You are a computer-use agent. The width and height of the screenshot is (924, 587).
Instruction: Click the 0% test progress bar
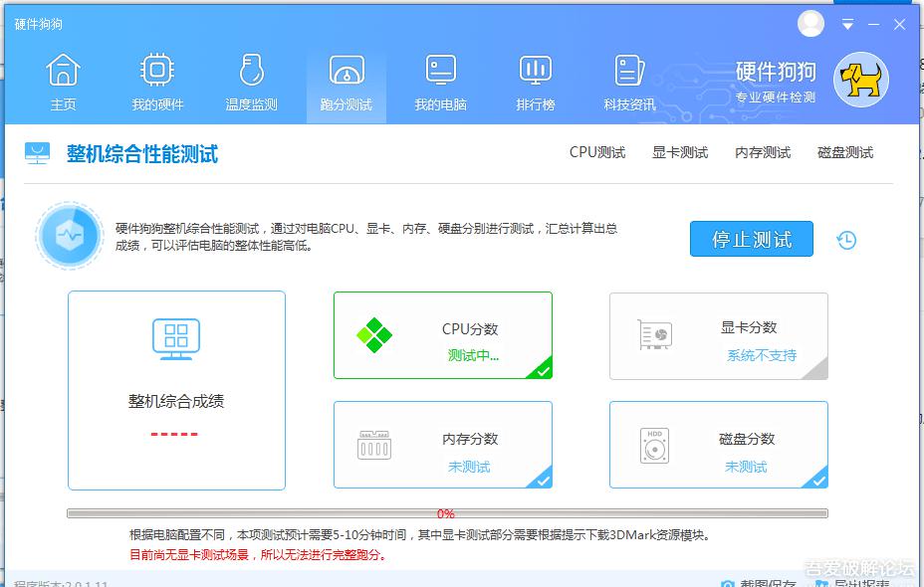[x=447, y=513]
